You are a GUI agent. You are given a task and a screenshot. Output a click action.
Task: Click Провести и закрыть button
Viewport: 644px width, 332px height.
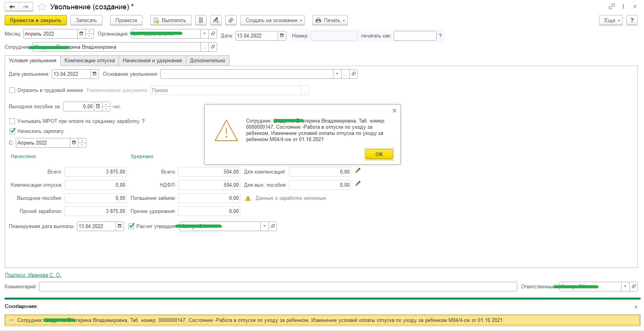click(x=36, y=20)
